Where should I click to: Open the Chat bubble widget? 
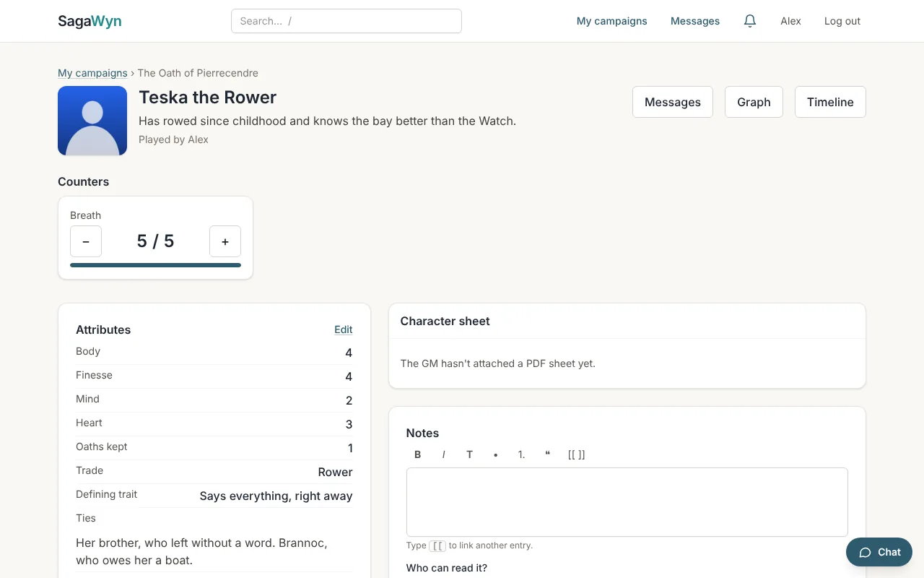pos(879,552)
